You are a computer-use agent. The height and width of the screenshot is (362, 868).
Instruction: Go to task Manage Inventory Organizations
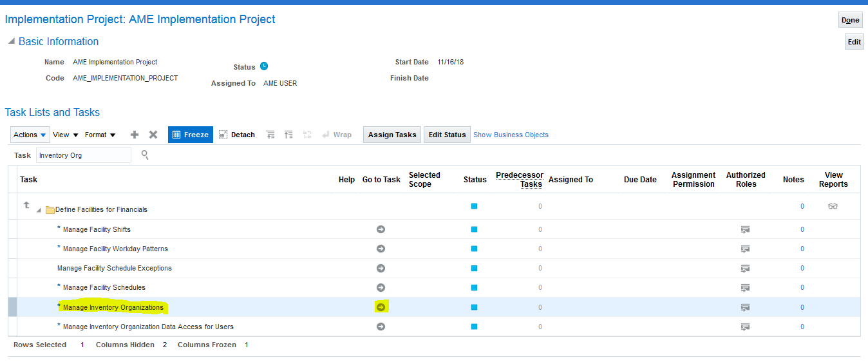(x=381, y=307)
